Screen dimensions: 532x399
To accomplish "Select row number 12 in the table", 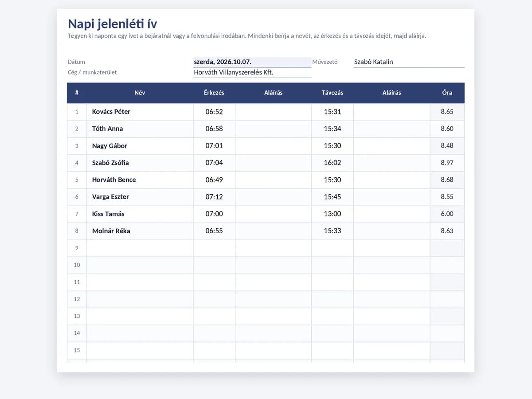I will point(77,299).
